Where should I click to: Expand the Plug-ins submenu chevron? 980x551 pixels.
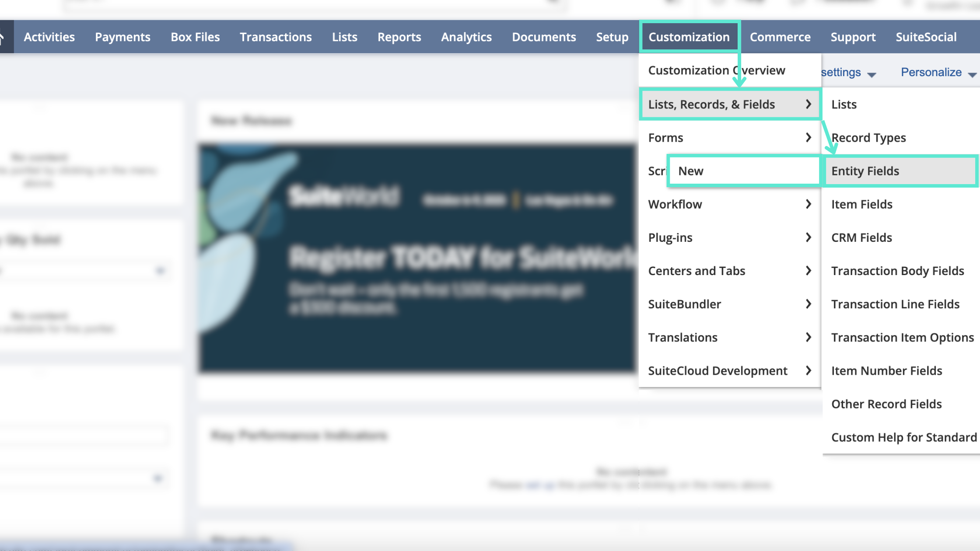coord(808,237)
